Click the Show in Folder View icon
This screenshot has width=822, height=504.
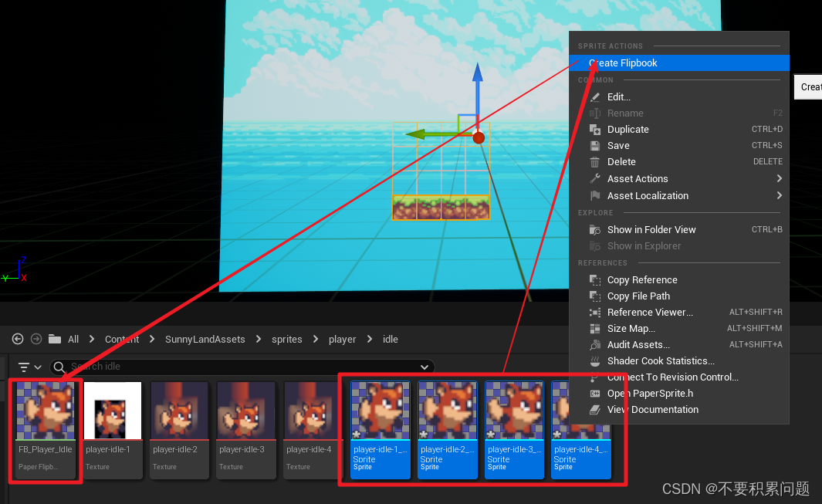coord(594,230)
